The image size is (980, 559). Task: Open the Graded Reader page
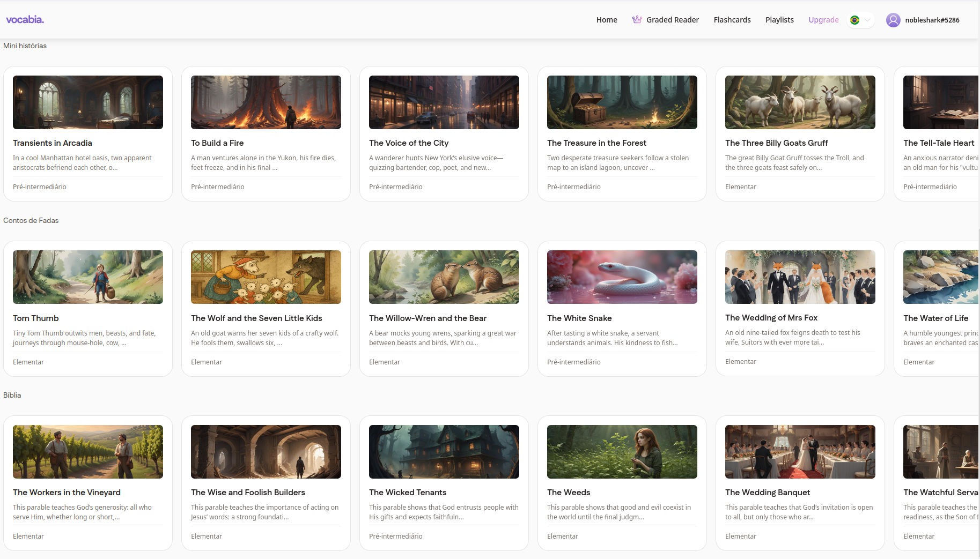pos(672,20)
